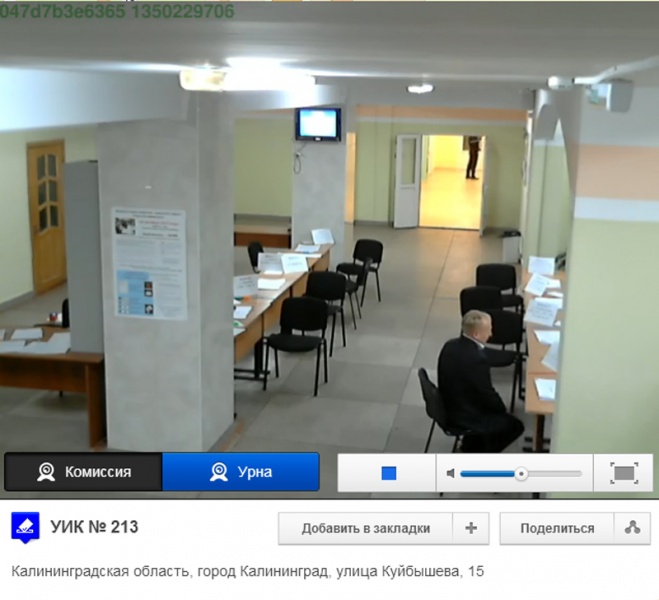
Task: Click the stream ID text above video
Action: click(x=118, y=11)
